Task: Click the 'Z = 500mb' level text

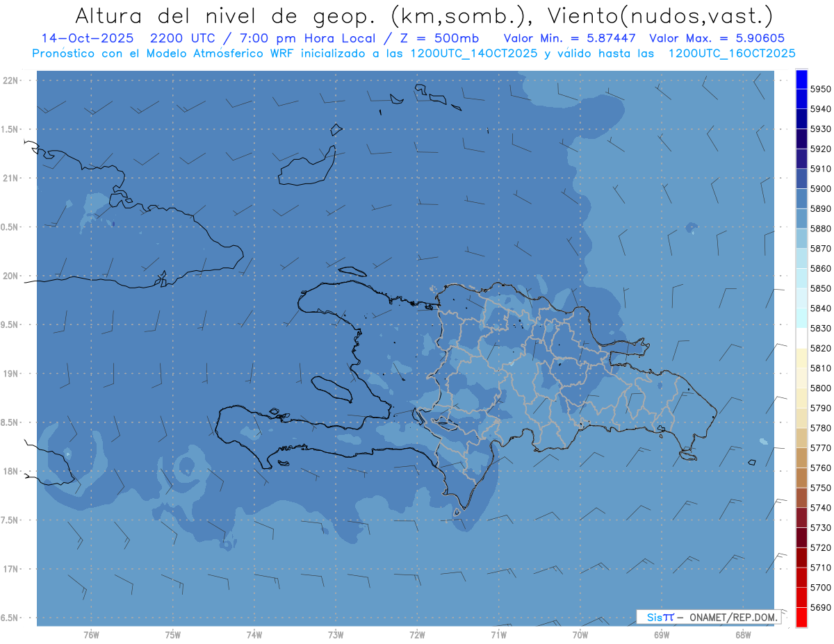Action: coord(445,38)
